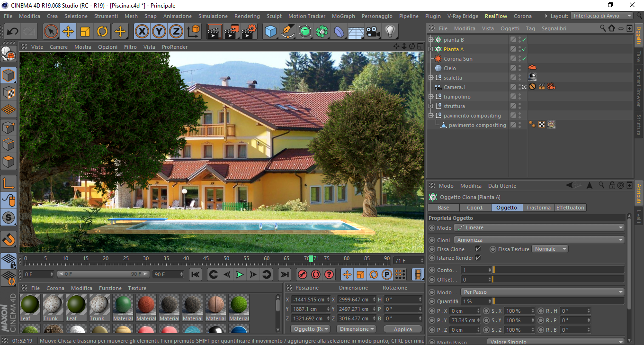This screenshot has width=644, height=345.
Task: Play the animation forwards
Action: tap(240, 274)
